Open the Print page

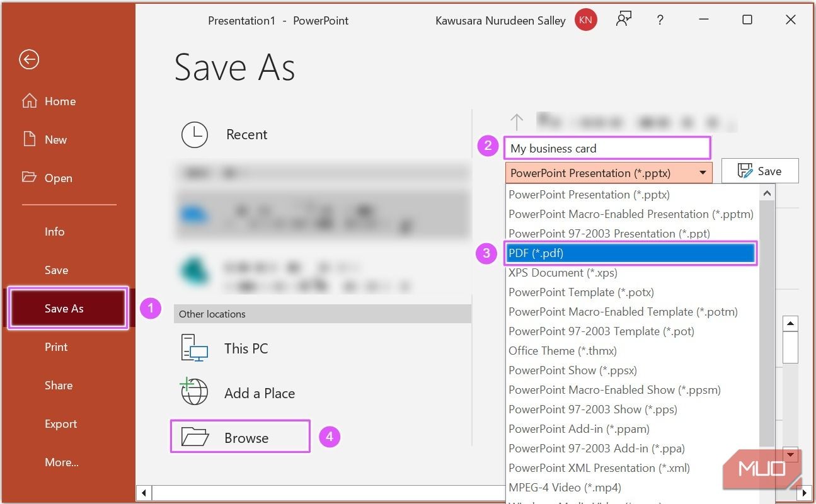click(56, 347)
